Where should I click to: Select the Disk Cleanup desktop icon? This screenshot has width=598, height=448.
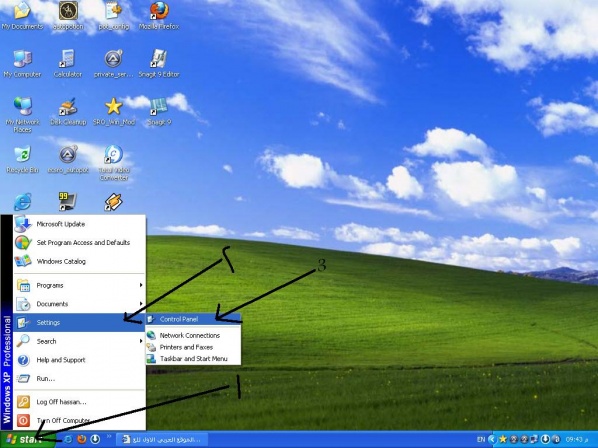coord(68,111)
